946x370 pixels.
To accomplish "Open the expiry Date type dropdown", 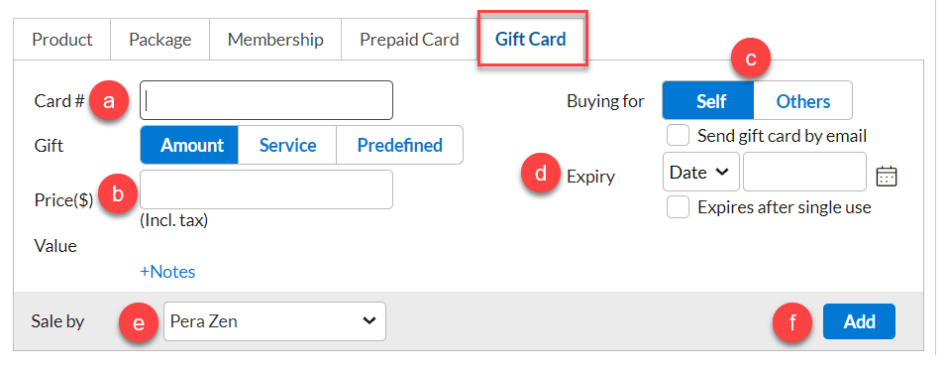I will point(701,172).
